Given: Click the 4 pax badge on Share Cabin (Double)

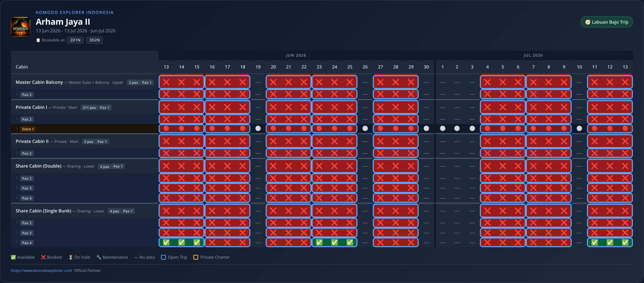Looking at the screenshot, I should coord(104,167).
